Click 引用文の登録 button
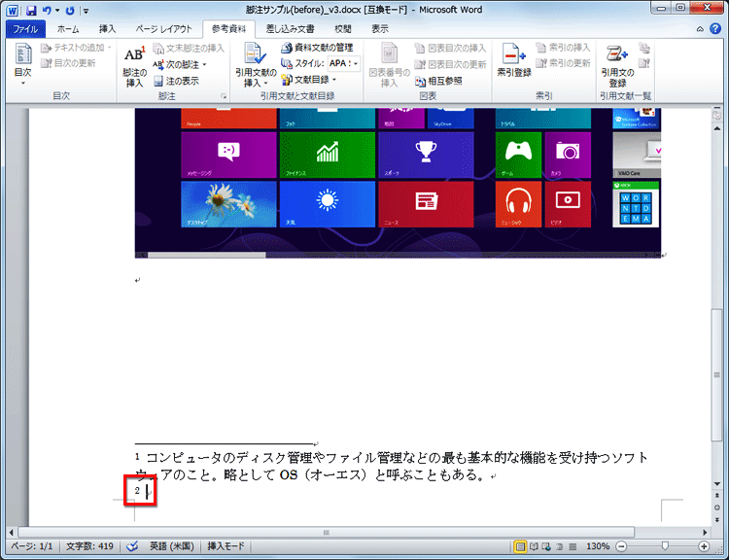 point(617,66)
